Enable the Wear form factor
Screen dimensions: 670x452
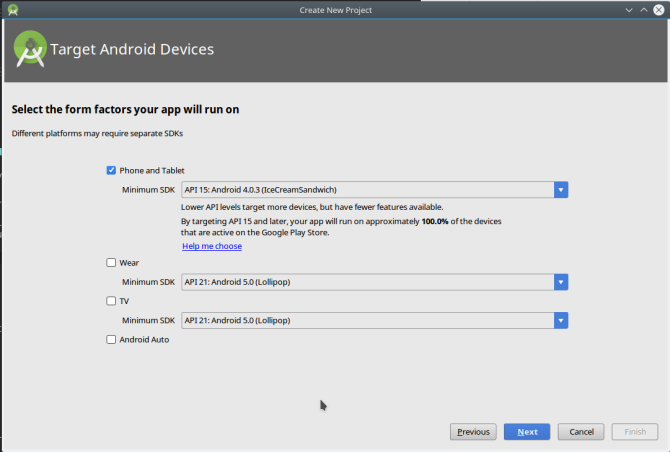(x=111, y=262)
